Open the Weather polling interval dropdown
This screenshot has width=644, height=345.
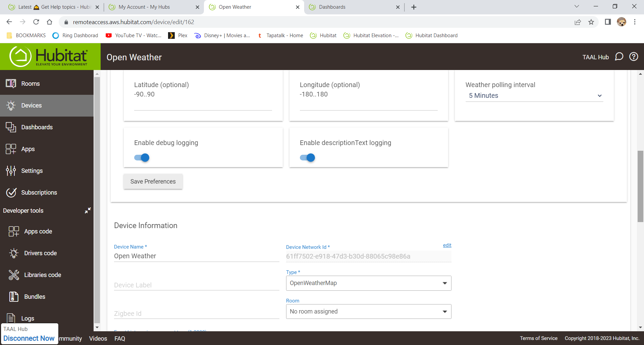click(534, 96)
